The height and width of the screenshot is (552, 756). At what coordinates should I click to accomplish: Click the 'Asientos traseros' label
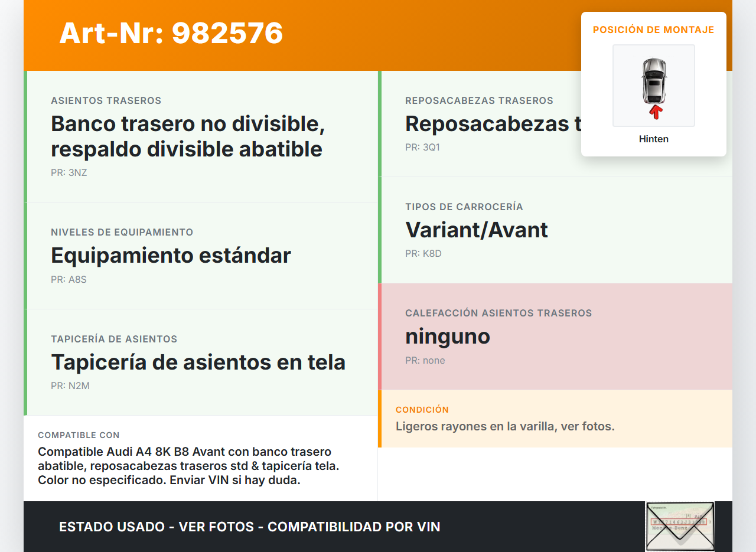pos(106,101)
